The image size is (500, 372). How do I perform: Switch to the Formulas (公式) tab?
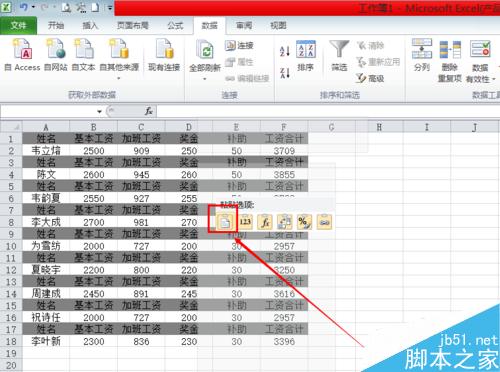coord(175,25)
